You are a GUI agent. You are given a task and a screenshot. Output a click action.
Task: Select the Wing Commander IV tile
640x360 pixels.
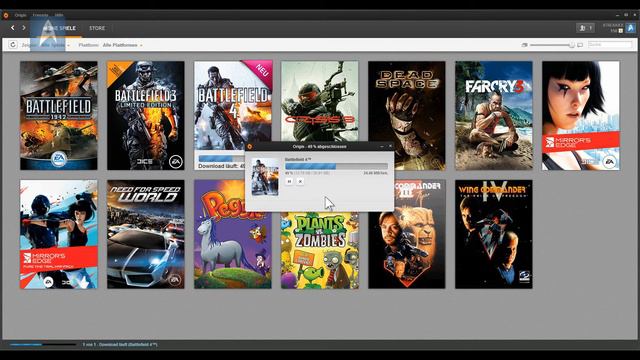[x=494, y=234]
